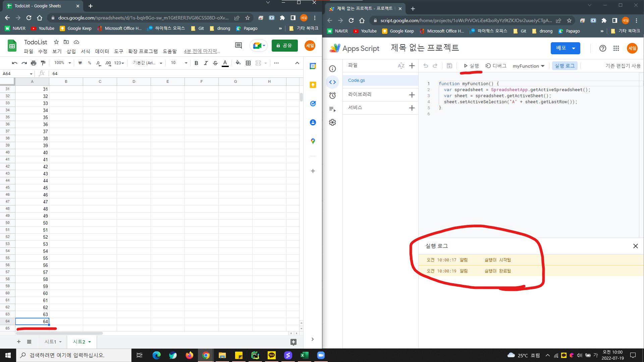
Task: Click the print icon in Sheets toolbar
Action: point(34,63)
